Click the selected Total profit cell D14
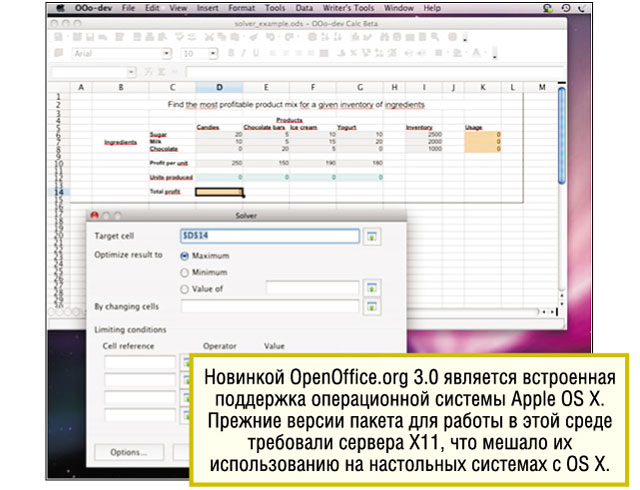This screenshot has height=490, width=640. coord(219,192)
